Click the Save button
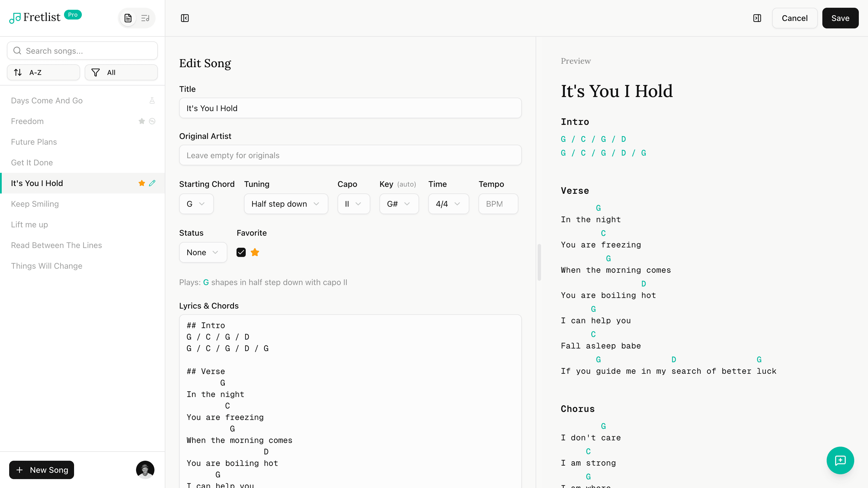The image size is (868, 488). click(840, 18)
